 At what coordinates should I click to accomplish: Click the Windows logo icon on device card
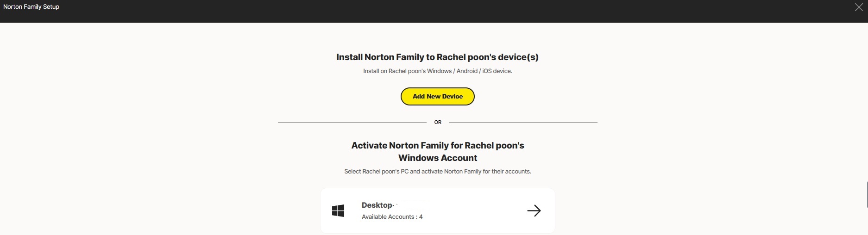click(338, 211)
